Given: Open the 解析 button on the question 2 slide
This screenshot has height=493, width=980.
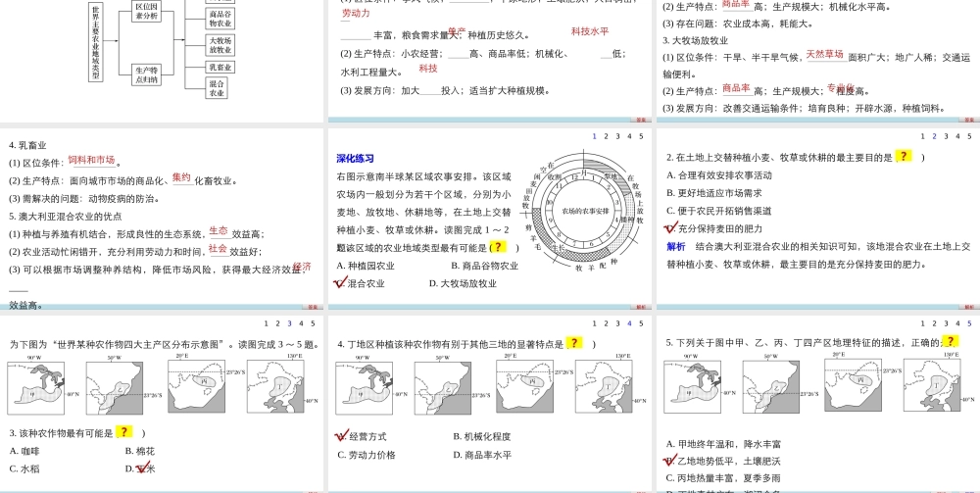Looking at the screenshot, I should point(969,308).
